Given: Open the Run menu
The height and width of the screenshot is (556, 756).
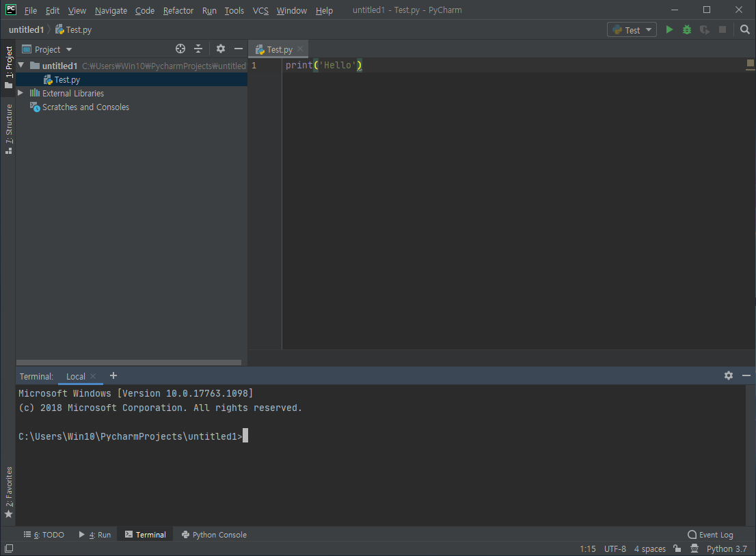Looking at the screenshot, I should tap(209, 10).
